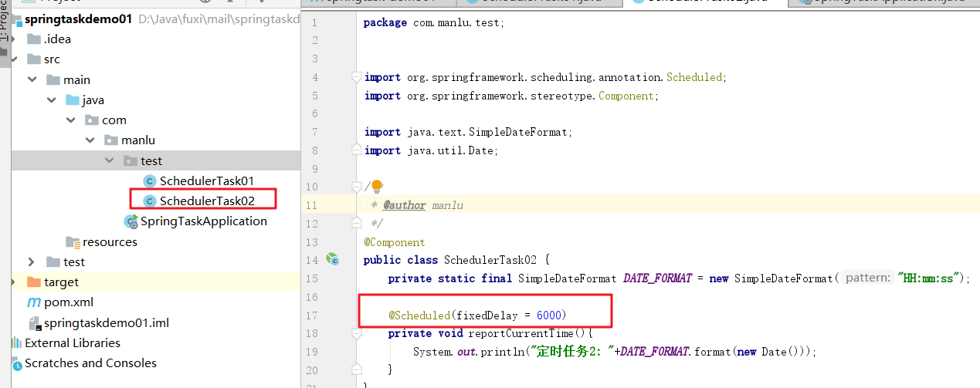Expand the test folder below resources
This screenshot has width=980, height=388.
click(31, 262)
